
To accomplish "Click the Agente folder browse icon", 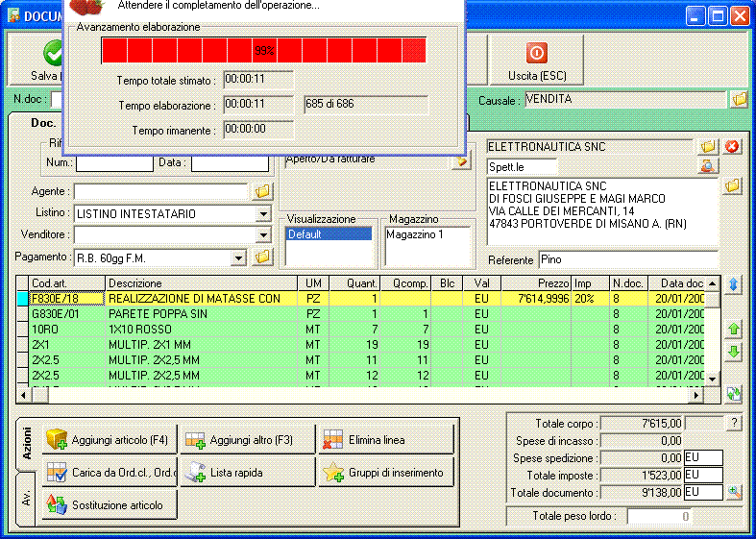I will tap(263, 191).
